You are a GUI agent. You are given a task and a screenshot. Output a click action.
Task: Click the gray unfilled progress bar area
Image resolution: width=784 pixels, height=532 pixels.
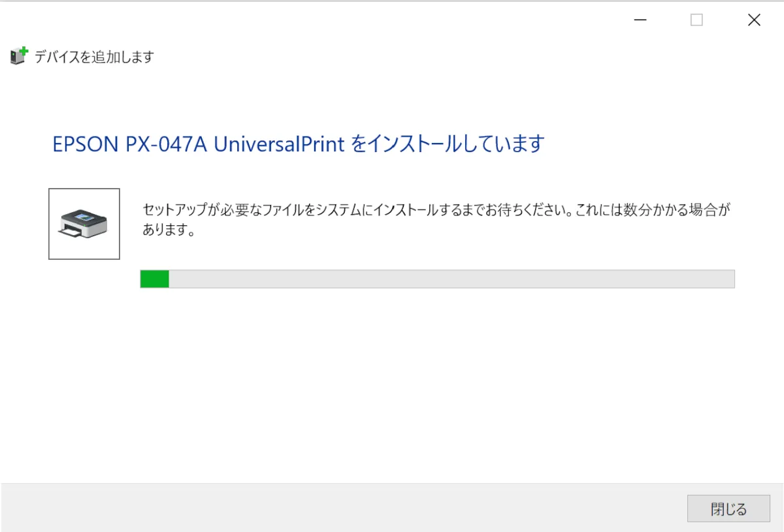click(451, 279)
